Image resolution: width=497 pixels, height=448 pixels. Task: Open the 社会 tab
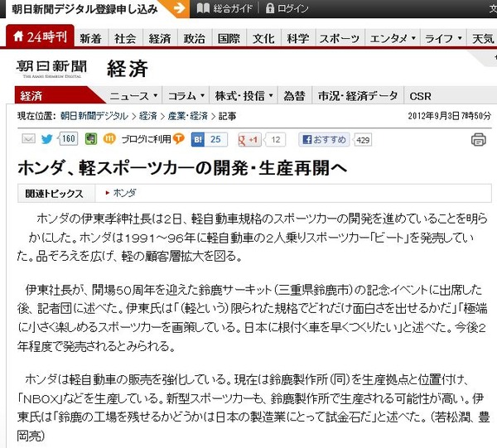[x=125, y=38]
